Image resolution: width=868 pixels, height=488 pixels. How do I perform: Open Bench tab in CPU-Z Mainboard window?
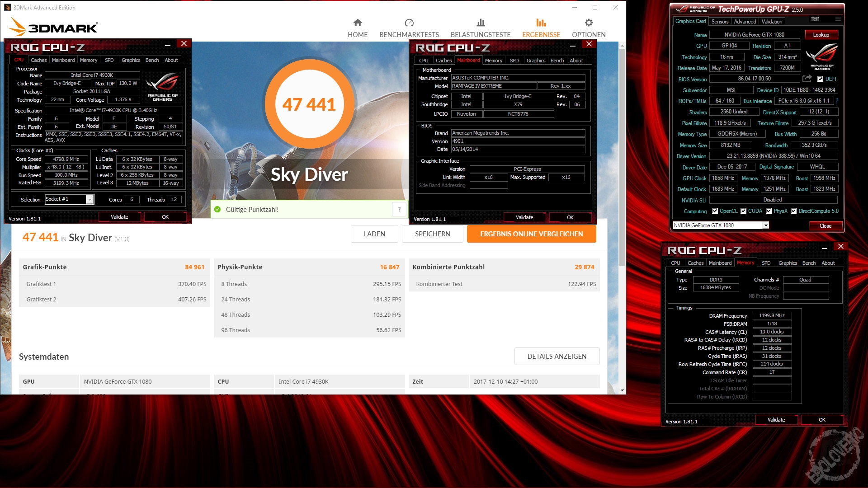(x=557, y=61)
